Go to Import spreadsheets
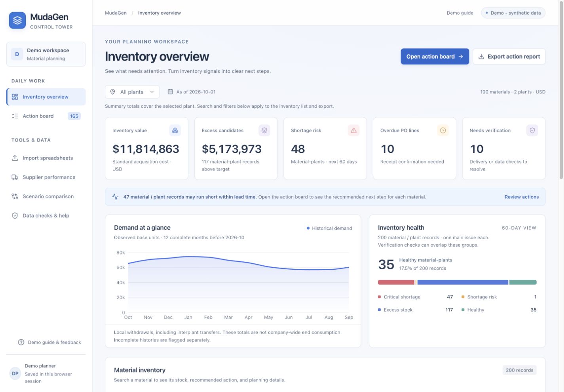Image resolution: width=564 pixels, height=392 pixels. (x=46, y=158)
